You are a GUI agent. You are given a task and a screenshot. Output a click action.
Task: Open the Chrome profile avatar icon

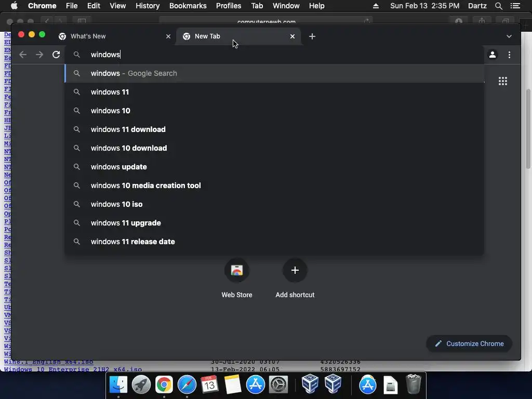tap(493, 55)
